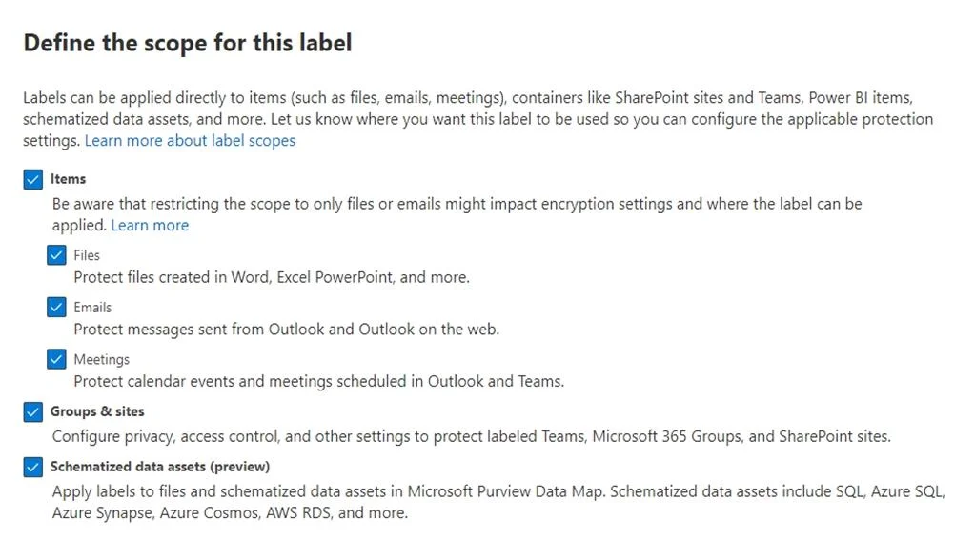Uncheck the Meetings checkbox
Image resolution: width=975 pixels, height=560 pixels.
56,359
